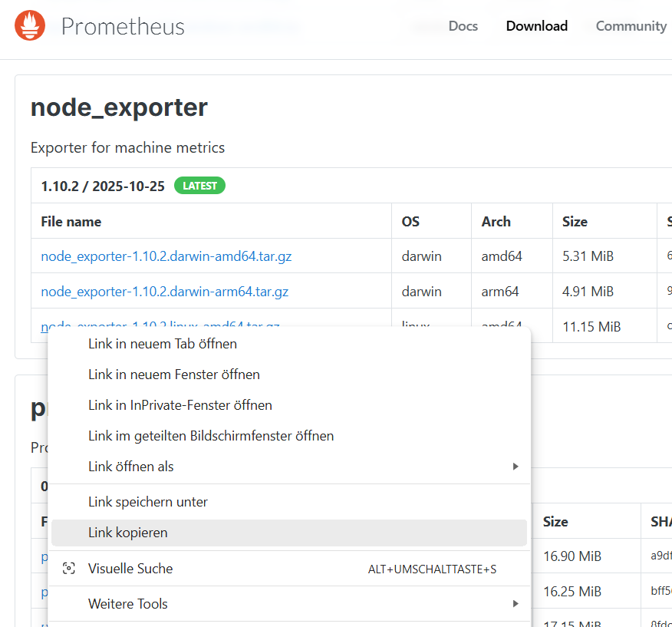Click the node_exporter section heading
672x627 pixels.
(119, 107)
